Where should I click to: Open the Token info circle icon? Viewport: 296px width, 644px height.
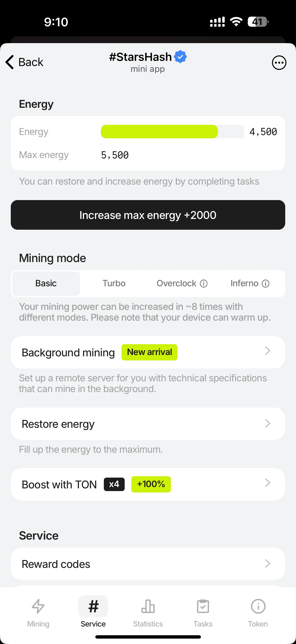click(258, 606)
